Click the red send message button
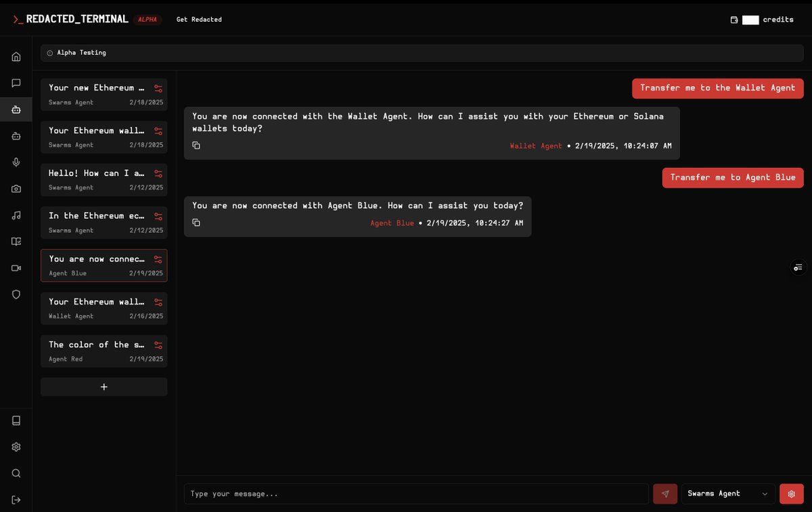The width and height of the screenshot is (812, 512). [x=665, y=494]
